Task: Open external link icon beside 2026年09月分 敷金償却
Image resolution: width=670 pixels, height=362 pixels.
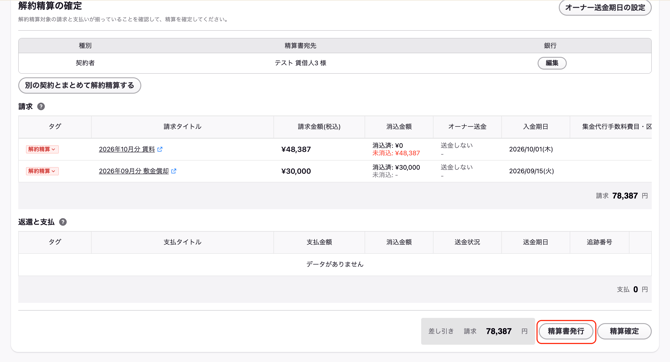Action: tap(173, 171)
